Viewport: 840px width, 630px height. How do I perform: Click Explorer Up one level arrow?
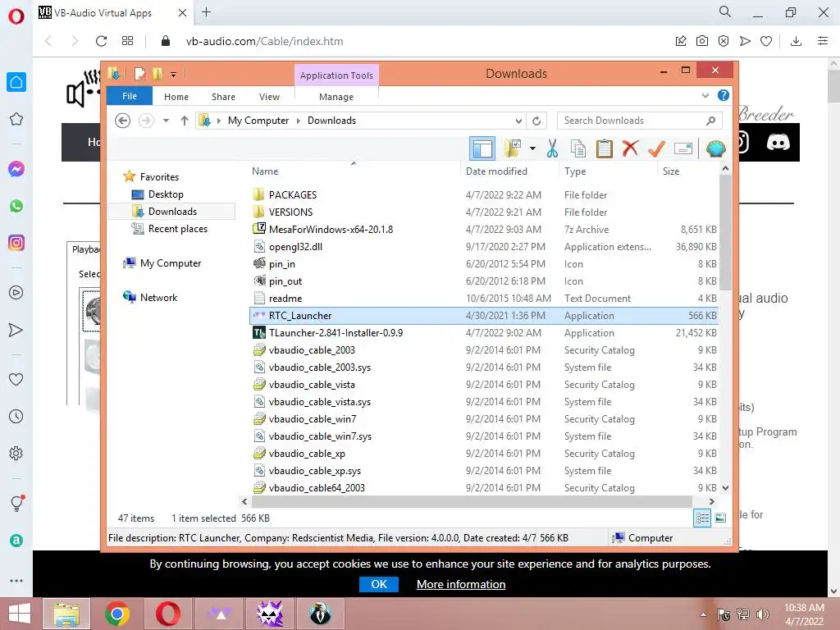185,121
